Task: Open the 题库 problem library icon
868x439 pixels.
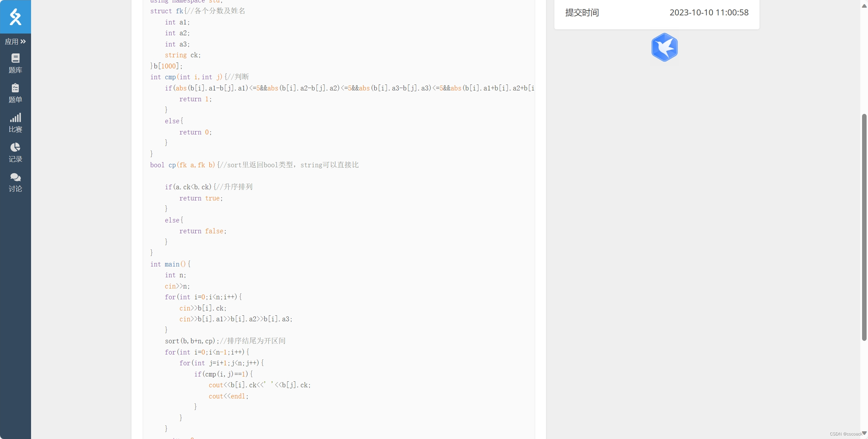Action: (x=15, y=58)
